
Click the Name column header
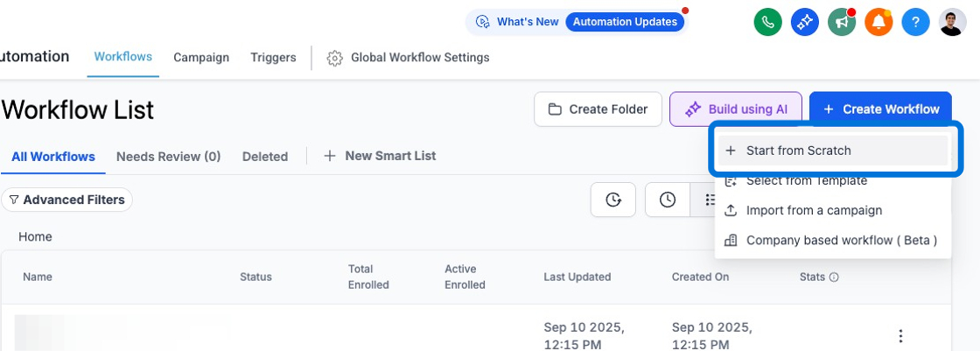(38, 277)
